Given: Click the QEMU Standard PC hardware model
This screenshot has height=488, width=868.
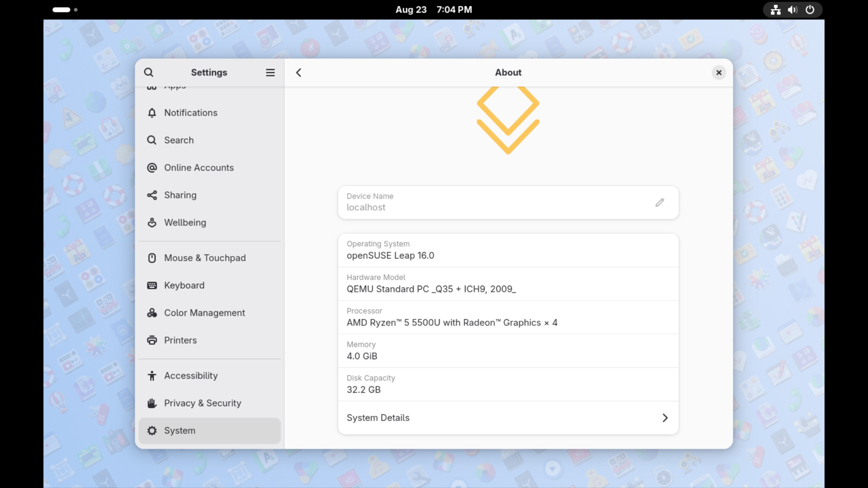Looking at the screenshot, I should coord(431,289).
